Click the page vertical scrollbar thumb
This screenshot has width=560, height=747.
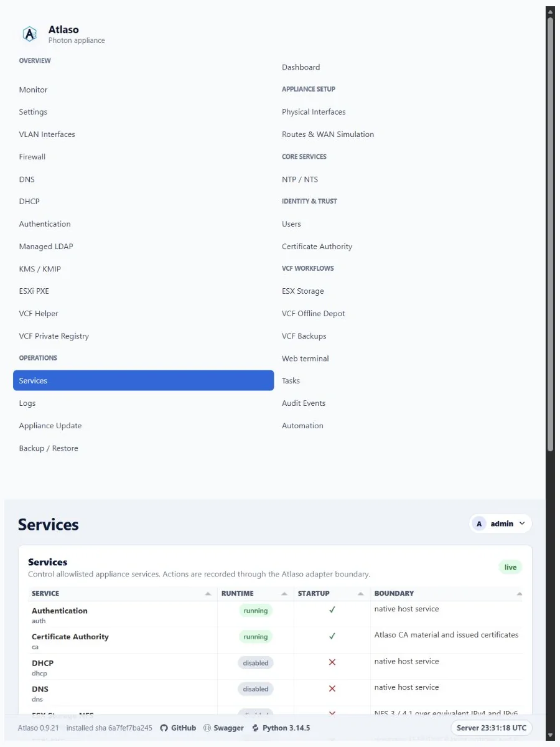[550, 233]
